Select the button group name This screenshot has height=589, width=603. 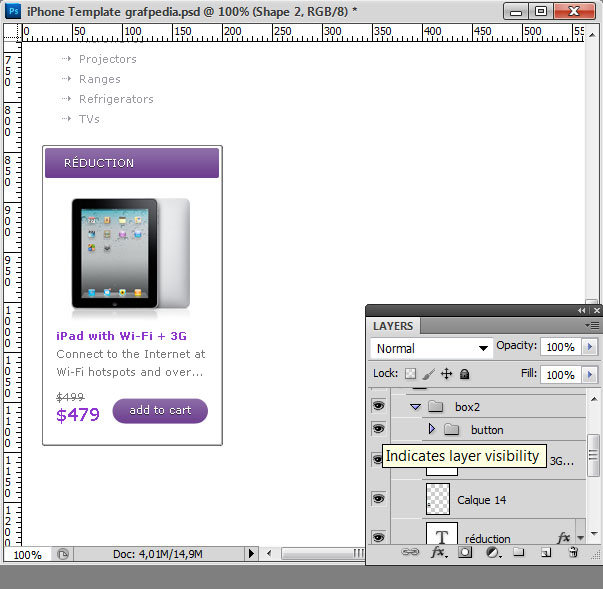[x=487, y=430]
